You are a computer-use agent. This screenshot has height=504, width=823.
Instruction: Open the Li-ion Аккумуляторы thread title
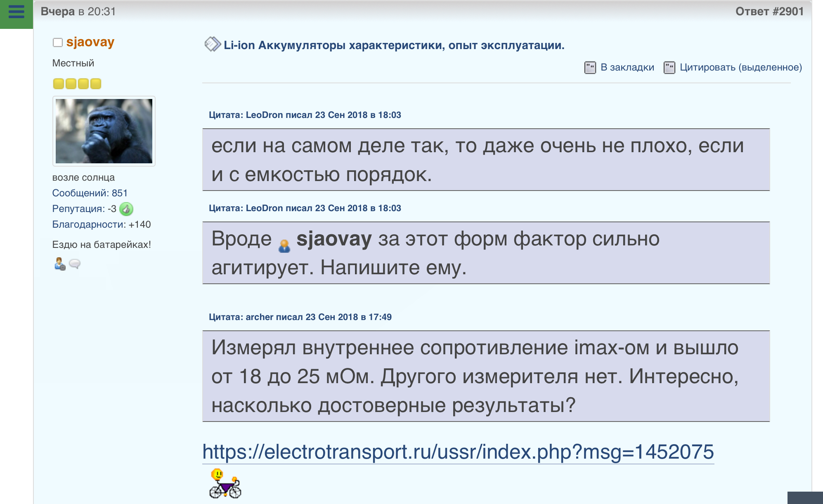coord(393,45)
